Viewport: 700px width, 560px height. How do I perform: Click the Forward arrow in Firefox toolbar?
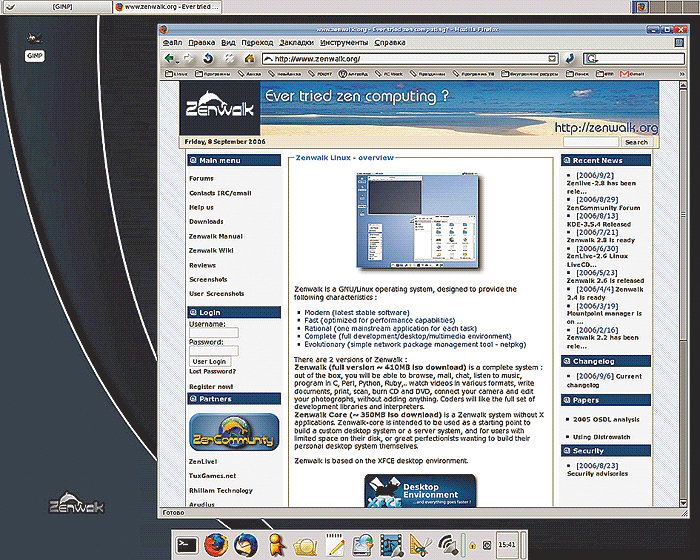tap(188, 59)
